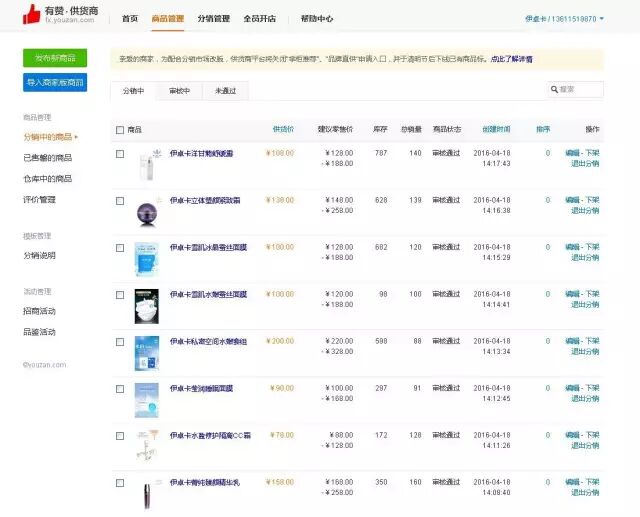The height and width of the screenshot is (517, 640).
Task: Switch to the 未通过 tab
Action: pos(226,91)
